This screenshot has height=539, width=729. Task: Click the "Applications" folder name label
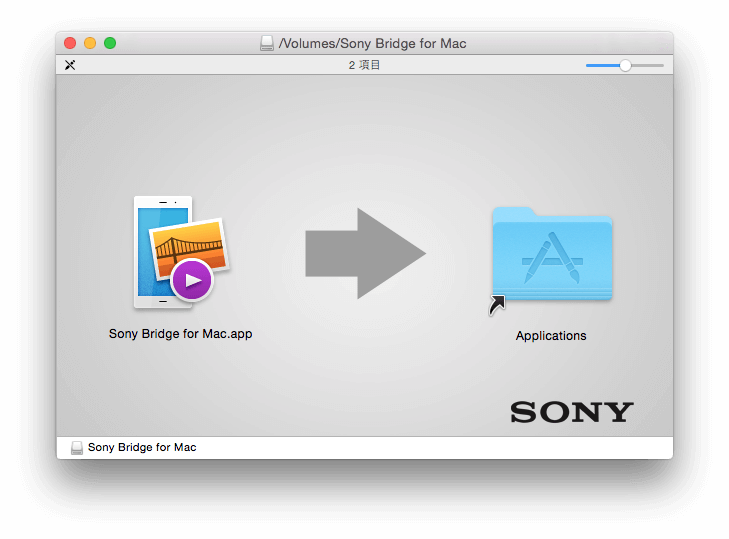click(551, 336)
